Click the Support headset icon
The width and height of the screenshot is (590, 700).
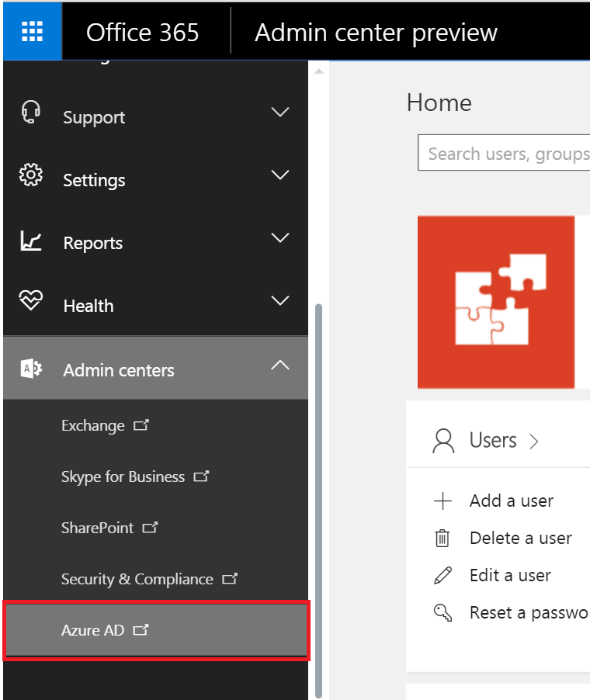[x=31, y=112]
